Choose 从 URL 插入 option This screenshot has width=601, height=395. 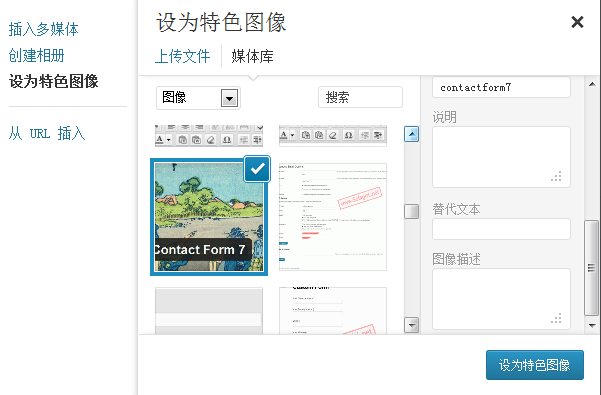click(x=47, y=133)
